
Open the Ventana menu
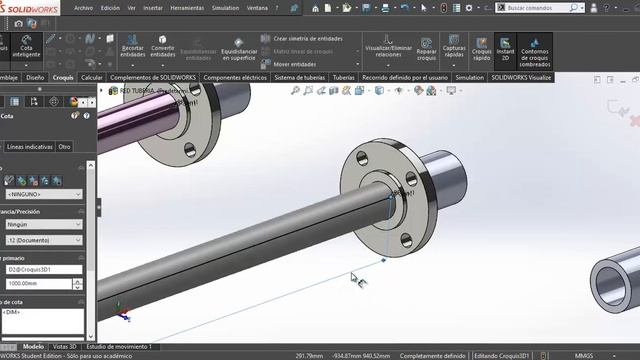click(x=257, y=8)
